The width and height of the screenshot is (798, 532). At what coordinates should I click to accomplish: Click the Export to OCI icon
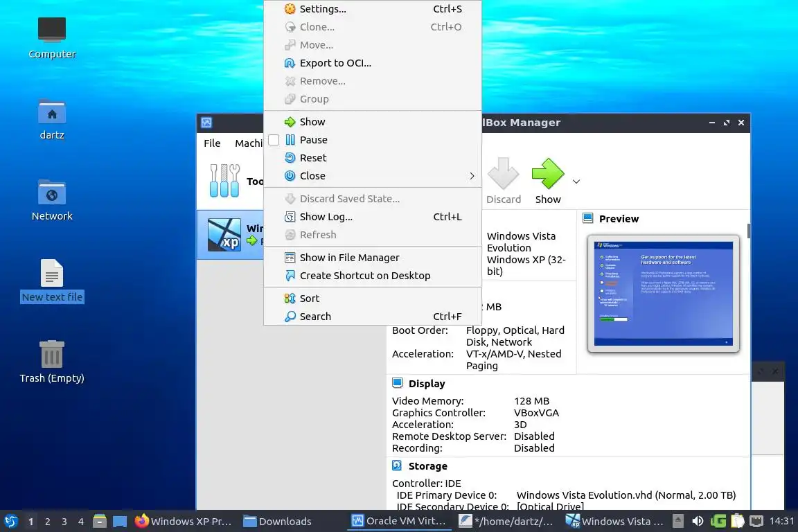click(x=290, y=63)
